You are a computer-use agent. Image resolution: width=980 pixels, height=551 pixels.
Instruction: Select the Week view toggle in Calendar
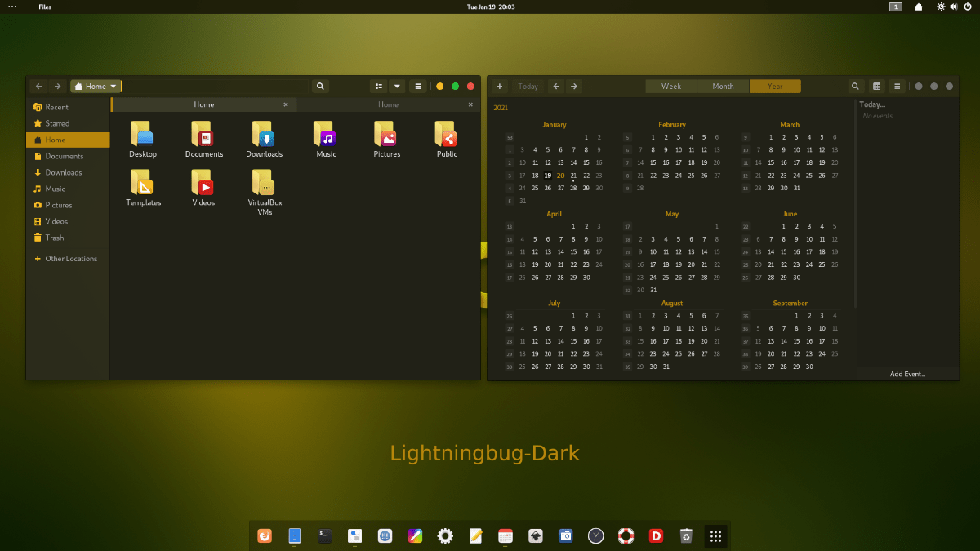click(x=670, y=86)
